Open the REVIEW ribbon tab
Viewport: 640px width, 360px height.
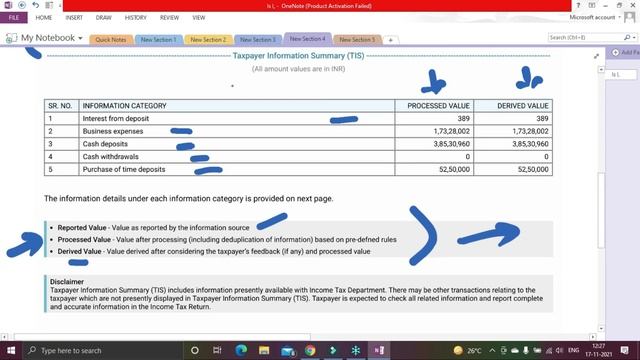169,18
